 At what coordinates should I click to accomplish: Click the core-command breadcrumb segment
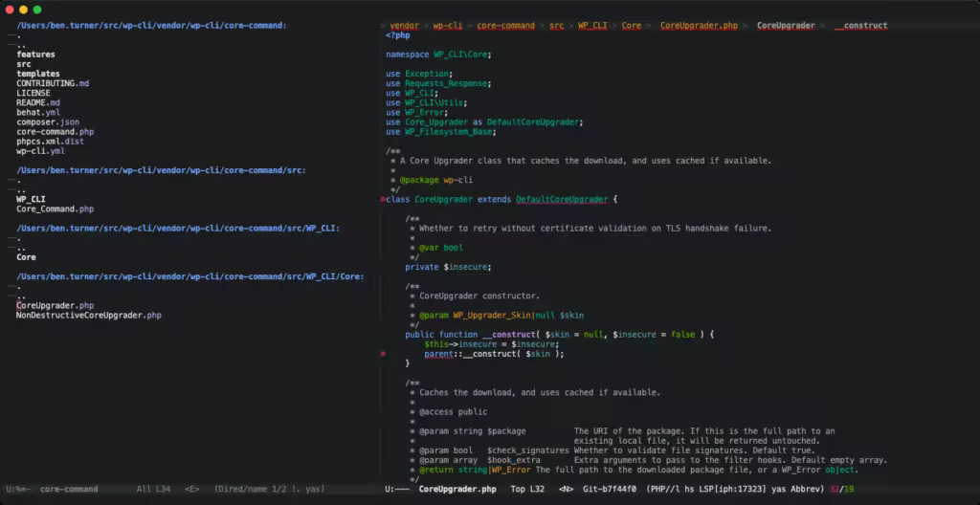click(x=505, y=26)
